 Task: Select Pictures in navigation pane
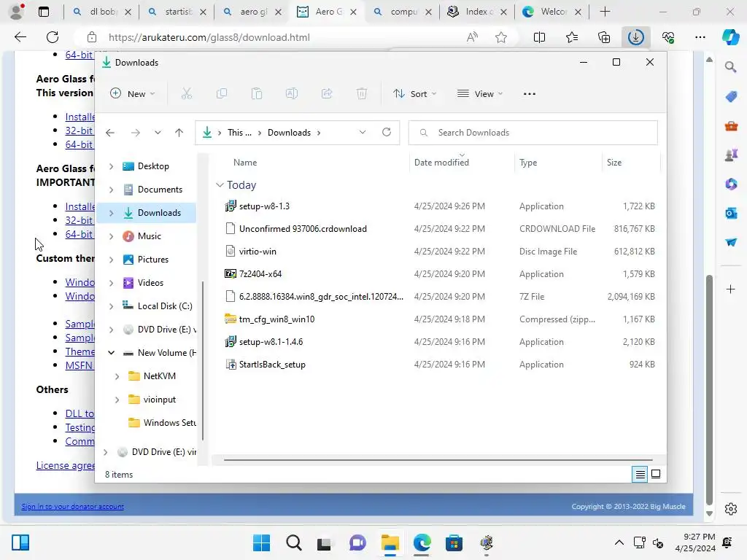pyautogui.click(x=153, y=260)
